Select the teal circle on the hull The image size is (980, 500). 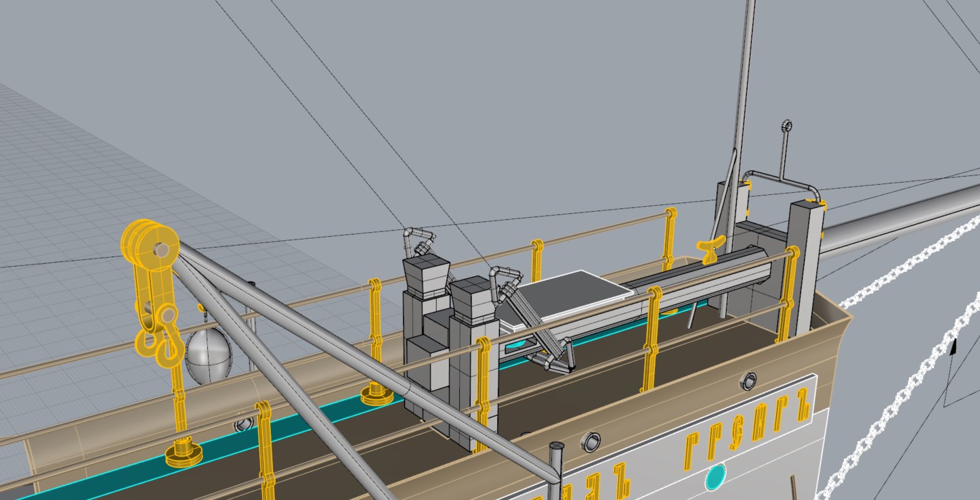pos(715,477)
